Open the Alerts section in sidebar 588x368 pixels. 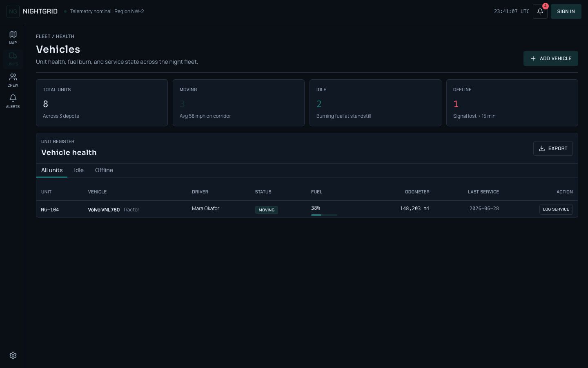coord(13,101)
